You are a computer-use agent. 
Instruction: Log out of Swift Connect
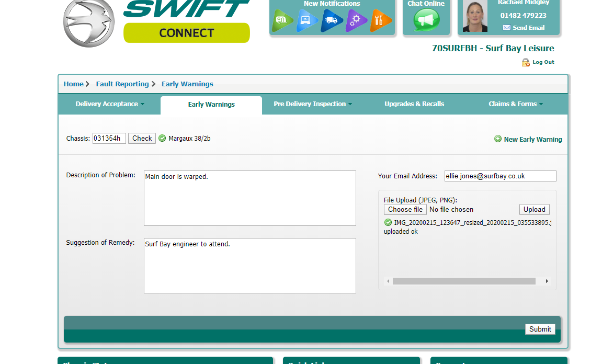click(543, 62)
